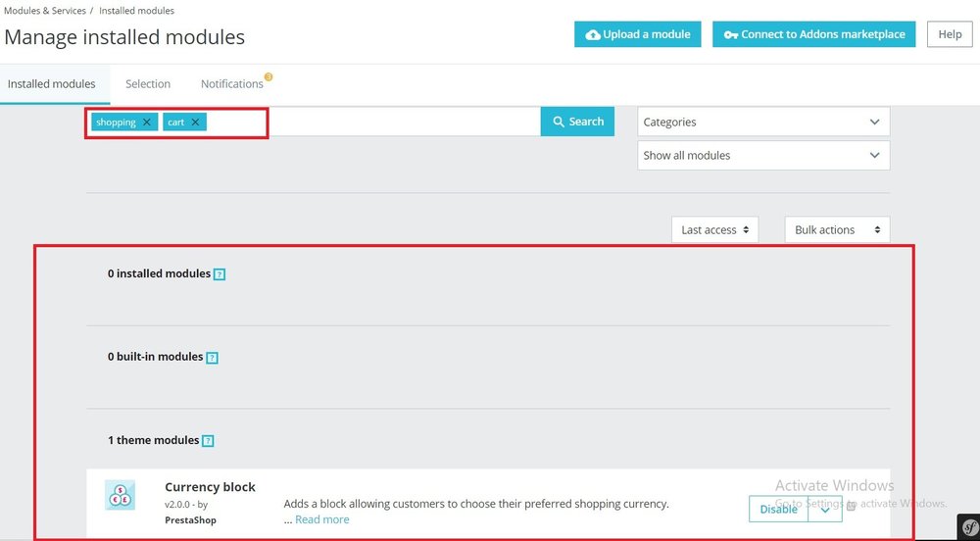Viewport: 980px width, 541px height.
Task: Open the Categories dropdown
Action: click(763, 123)
